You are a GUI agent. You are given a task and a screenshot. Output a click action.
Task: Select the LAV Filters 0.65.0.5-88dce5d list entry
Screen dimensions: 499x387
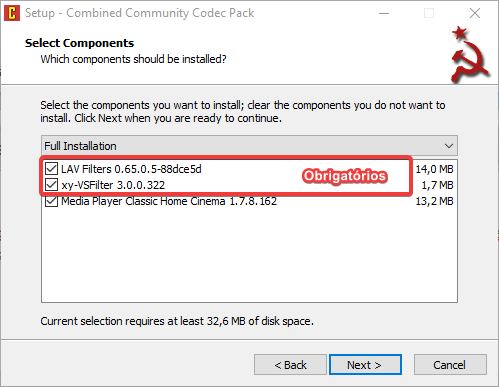(x=131, y=169)
